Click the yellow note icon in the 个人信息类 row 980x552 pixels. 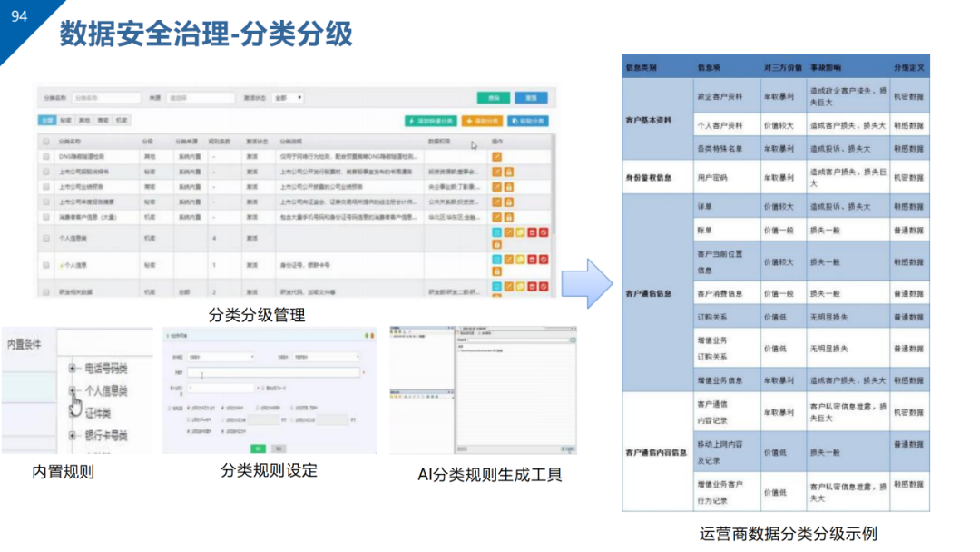520,232
